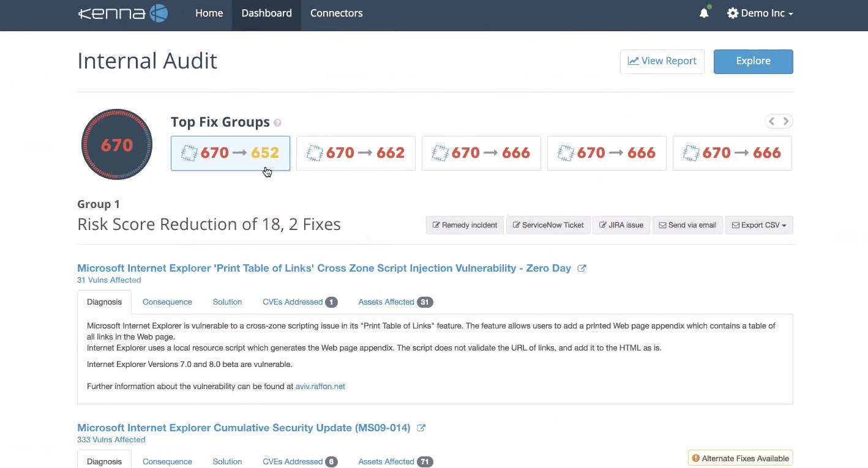Image resolution: width=868 pixels, height=468 pixels.
Task: Open CVEs Addressed tab with badge 1
Action: tap(300, 302)
